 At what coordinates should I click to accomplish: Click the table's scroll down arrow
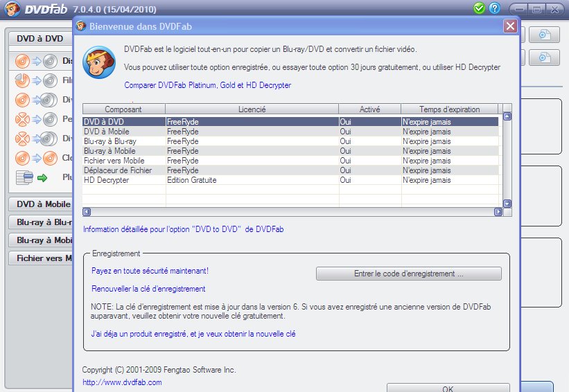point(507,204)
